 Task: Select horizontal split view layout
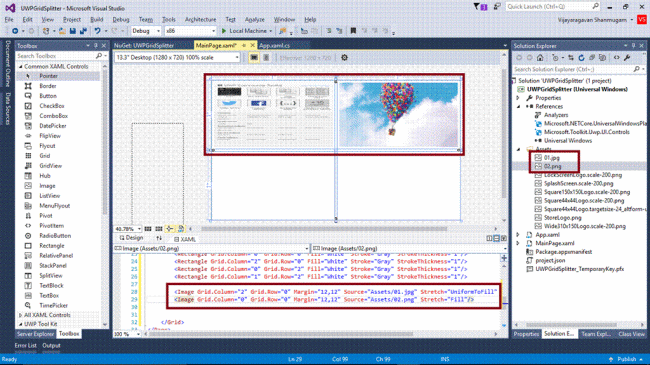coord(496,238)
